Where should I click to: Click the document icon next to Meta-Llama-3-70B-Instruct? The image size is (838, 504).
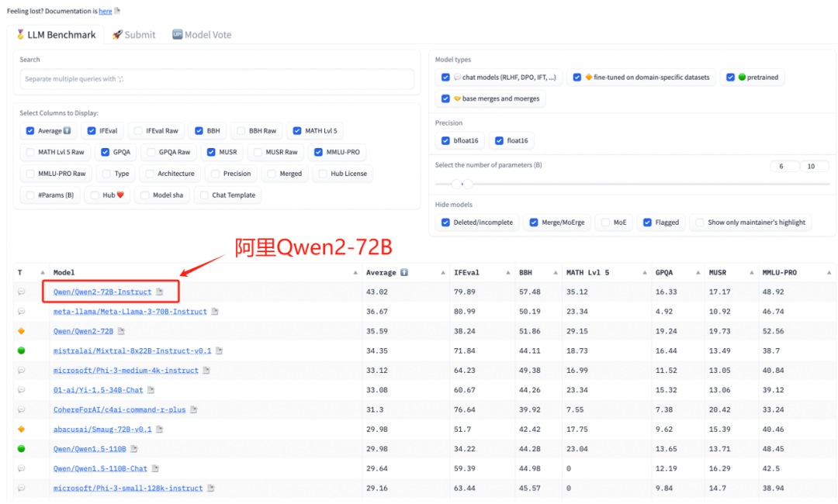(215, 311)
